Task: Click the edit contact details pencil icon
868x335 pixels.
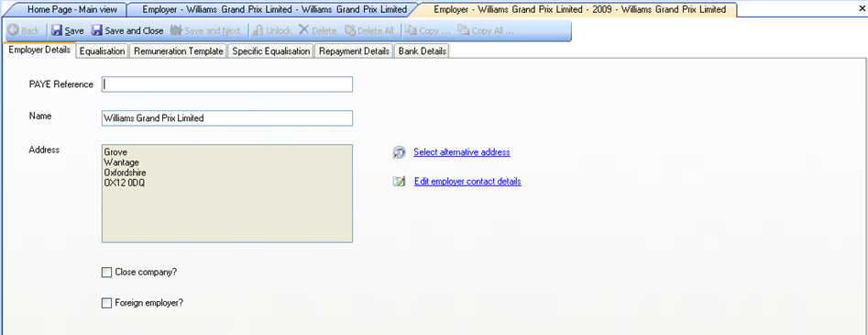Action: pos(399,182)
